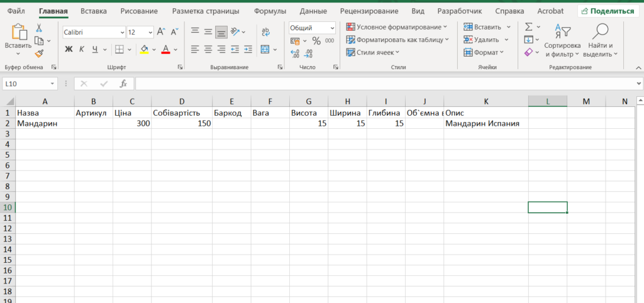
Task: Select cell containing Мандарин Испания
Action: pos(486,123)
